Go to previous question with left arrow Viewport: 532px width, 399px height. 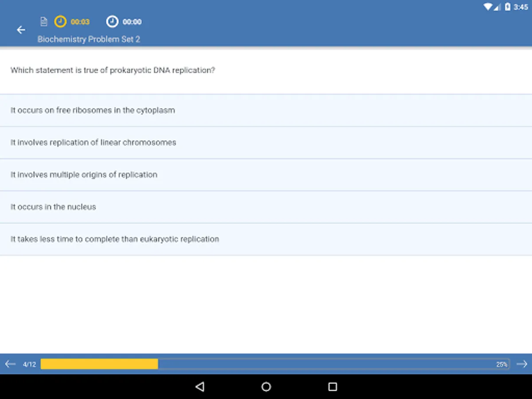(10, 364)
